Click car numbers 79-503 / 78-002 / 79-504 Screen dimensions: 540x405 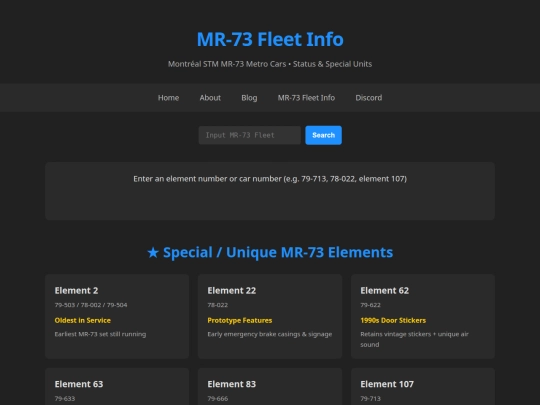91,305
